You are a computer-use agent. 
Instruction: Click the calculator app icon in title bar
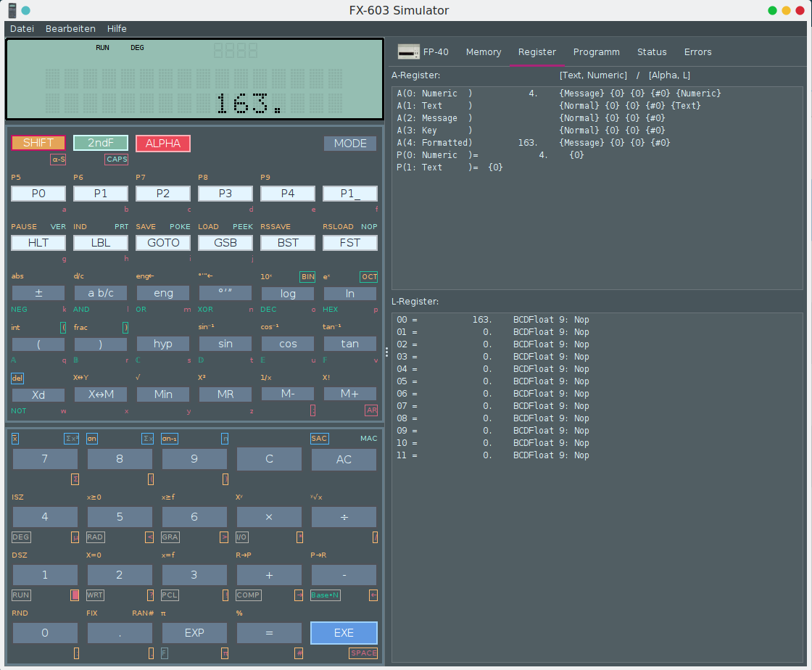12,10
